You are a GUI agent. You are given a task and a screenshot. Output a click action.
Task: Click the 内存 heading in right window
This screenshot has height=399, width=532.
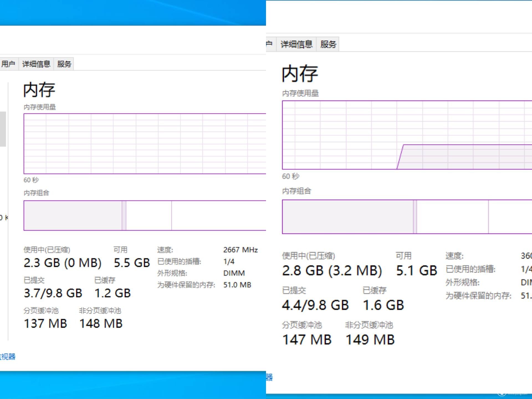pyautogui.click(x=300, y=73)
